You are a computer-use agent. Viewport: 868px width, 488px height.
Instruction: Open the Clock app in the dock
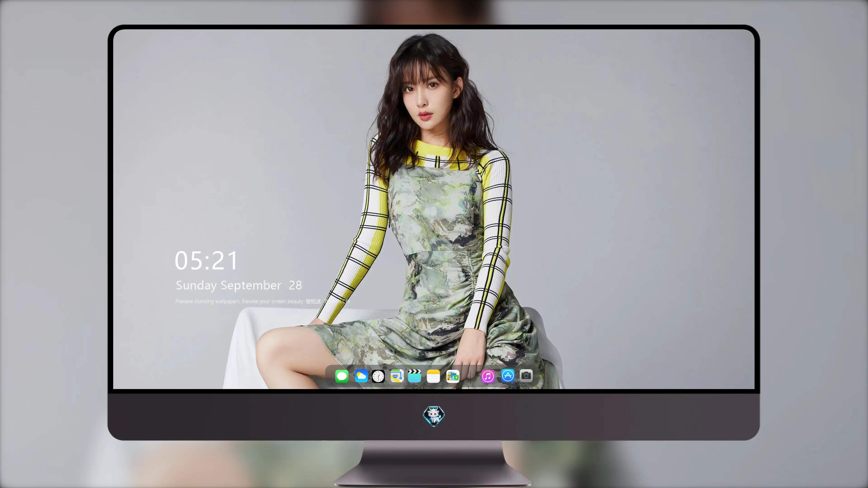[378, 376]
